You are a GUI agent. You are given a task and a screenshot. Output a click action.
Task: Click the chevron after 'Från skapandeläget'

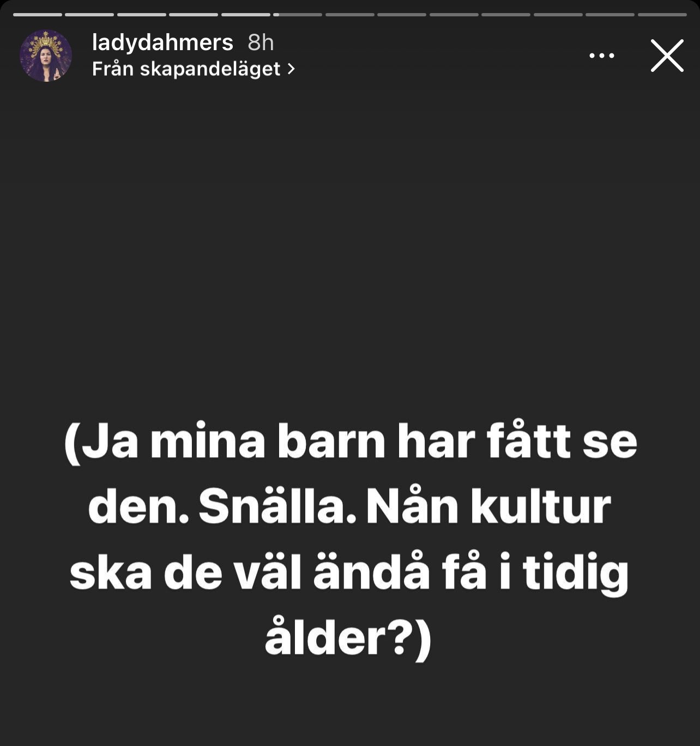pyautogui.click(x=291, y=69)
